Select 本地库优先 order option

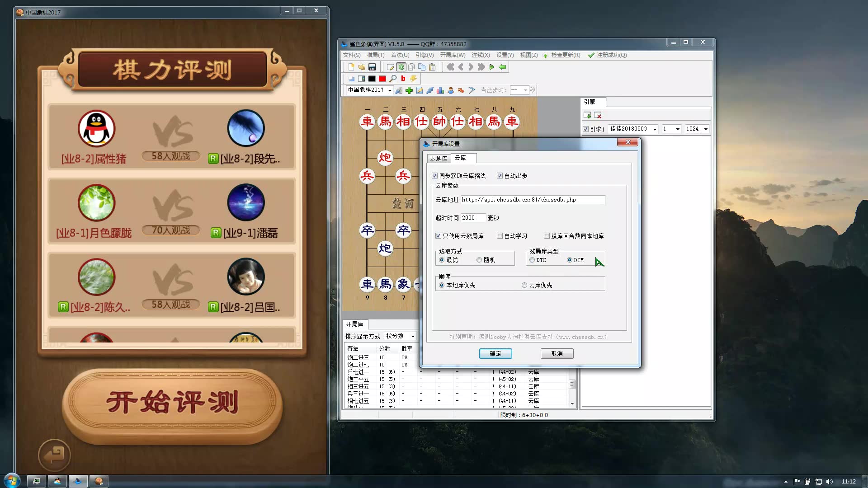point(442,286)
